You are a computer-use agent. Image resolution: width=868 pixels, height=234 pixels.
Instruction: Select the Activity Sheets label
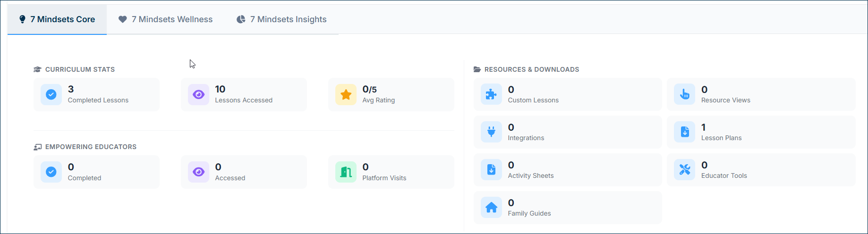[531, 175]
